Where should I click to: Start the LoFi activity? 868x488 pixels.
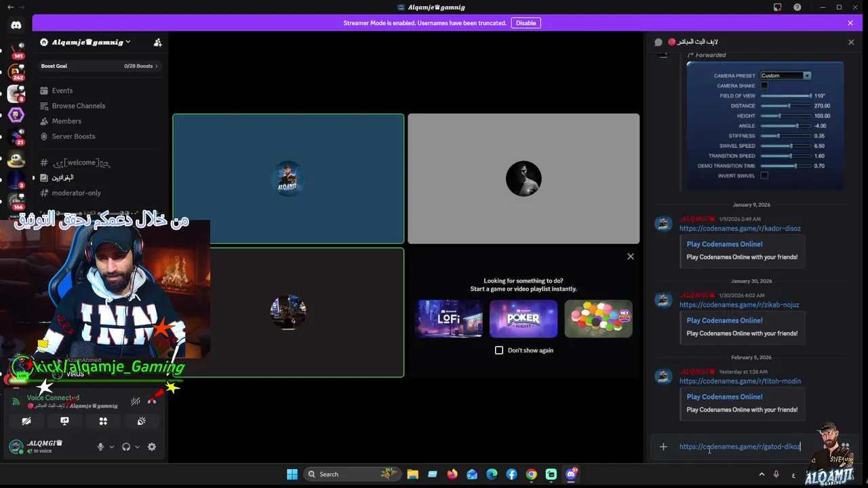[449, 319]
